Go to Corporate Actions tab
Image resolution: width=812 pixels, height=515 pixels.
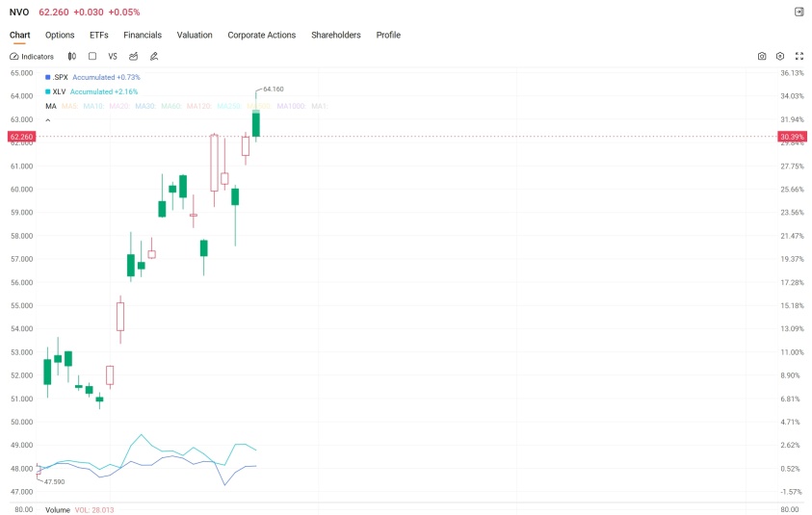[262, 35]
